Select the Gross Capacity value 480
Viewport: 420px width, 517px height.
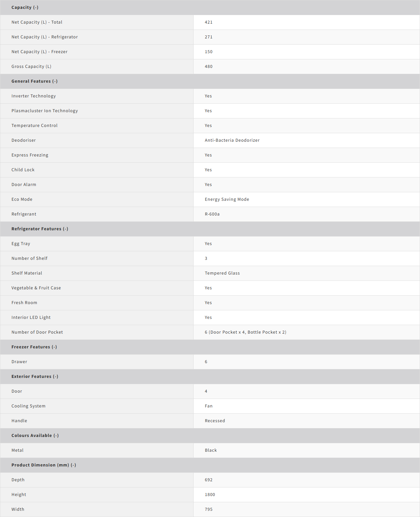pos(209,67)
